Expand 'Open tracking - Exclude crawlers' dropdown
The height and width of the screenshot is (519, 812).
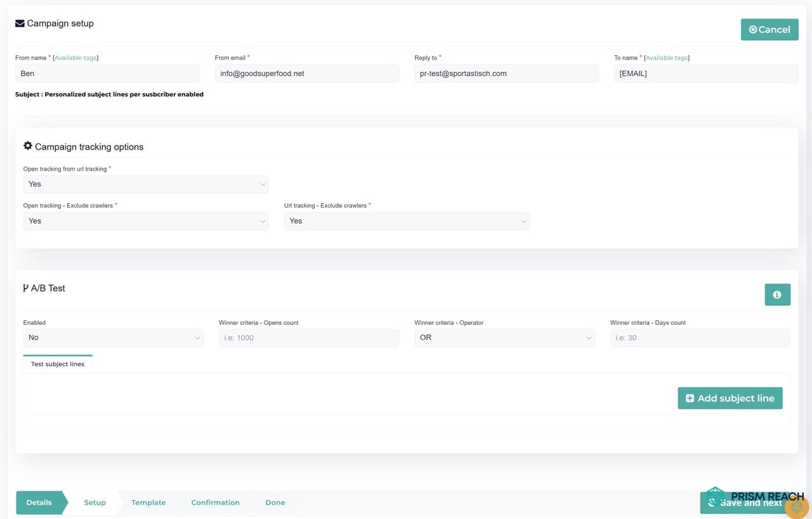click(x=145, y=221)
